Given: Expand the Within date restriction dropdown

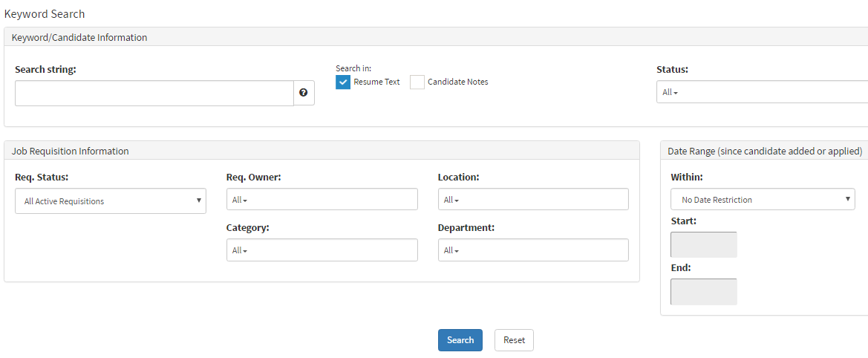Looking at the screenshot, I should point(763,199).
